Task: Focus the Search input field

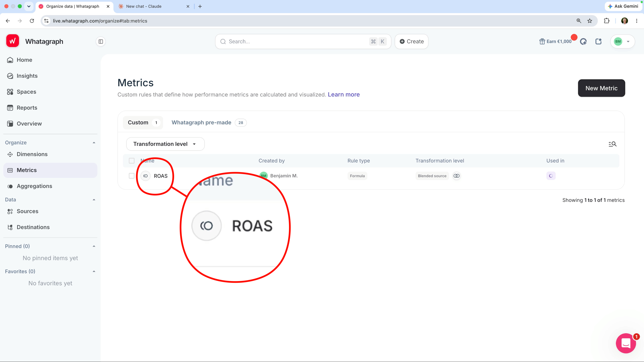Action: (x=303, y=42)
